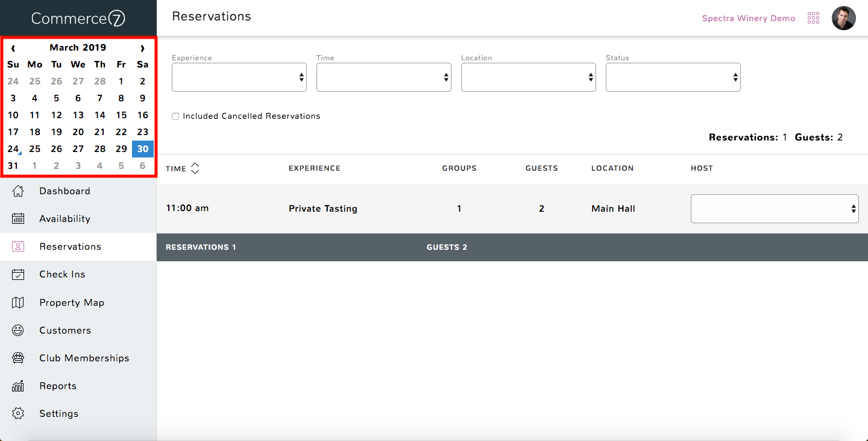Click the user profile avatar
This screenshot has width=868, height=441.
(x=843, y=18)
